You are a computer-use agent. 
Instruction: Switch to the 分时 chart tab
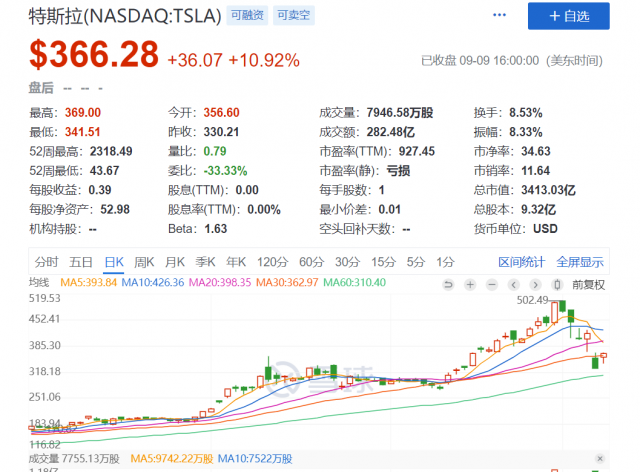point(46,262)
